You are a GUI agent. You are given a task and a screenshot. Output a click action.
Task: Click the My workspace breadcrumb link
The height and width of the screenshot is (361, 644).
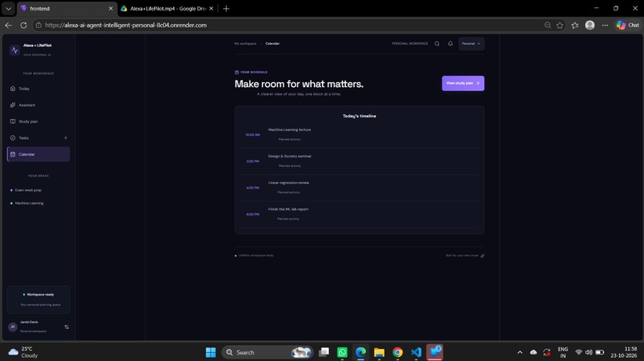pos(245,44)
